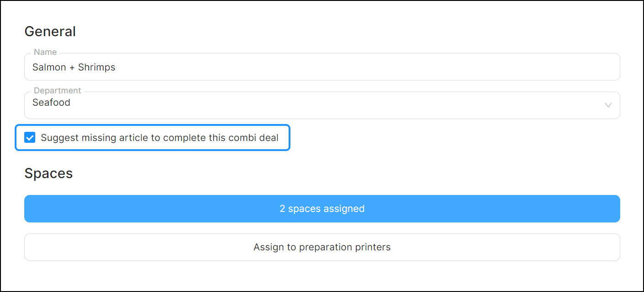Viewport: 644px width, 292px height.
Task: Click the 'Suggest missing article' label text
Action: 159,138
